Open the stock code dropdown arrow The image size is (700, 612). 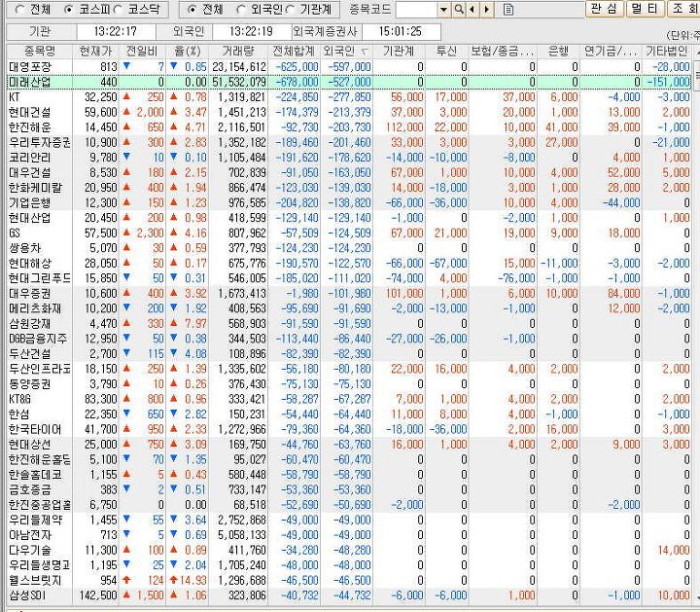point(443,10)
